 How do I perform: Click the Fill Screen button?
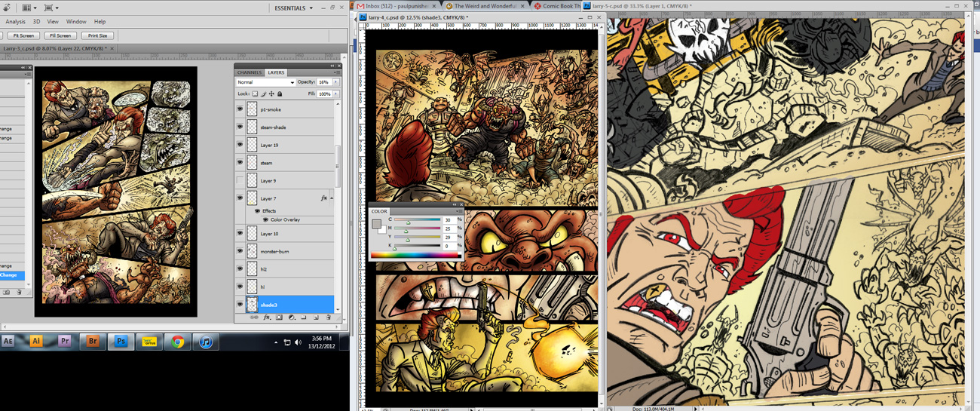(x=60, y=35)
